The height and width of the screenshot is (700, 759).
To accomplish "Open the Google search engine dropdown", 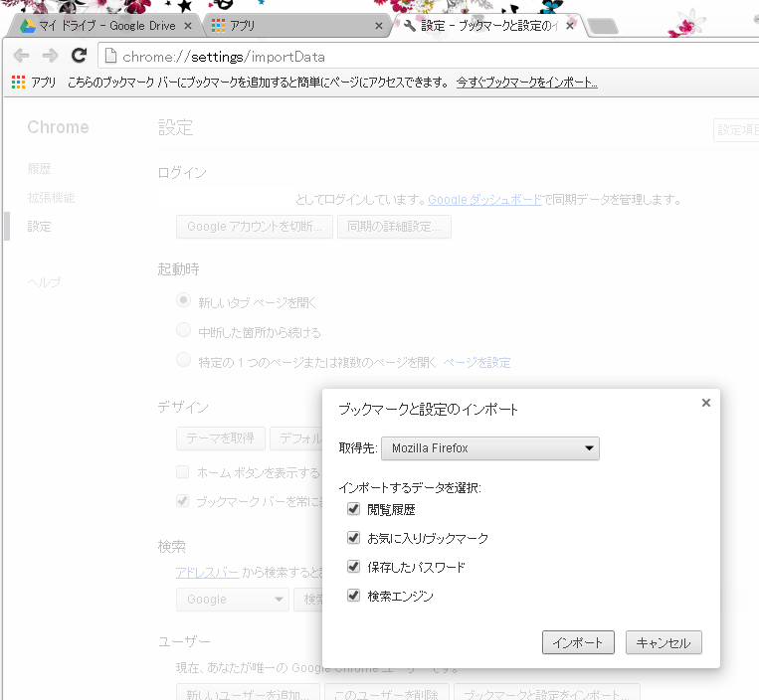I will 233,600.
